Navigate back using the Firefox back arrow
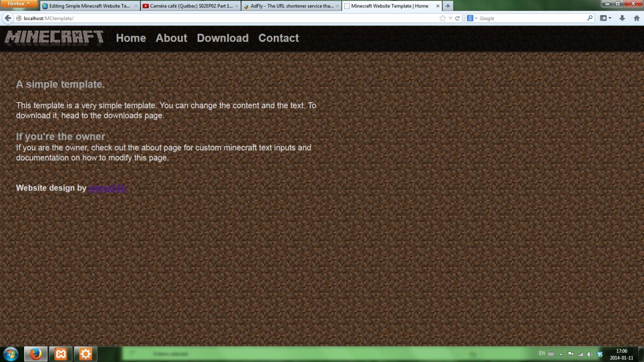The image size is (644, 362). [8, 18]
